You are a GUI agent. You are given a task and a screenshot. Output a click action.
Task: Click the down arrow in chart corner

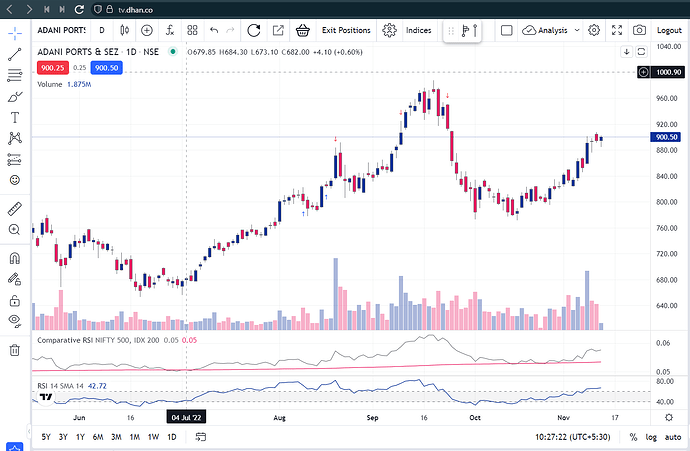tap(626, 52)
